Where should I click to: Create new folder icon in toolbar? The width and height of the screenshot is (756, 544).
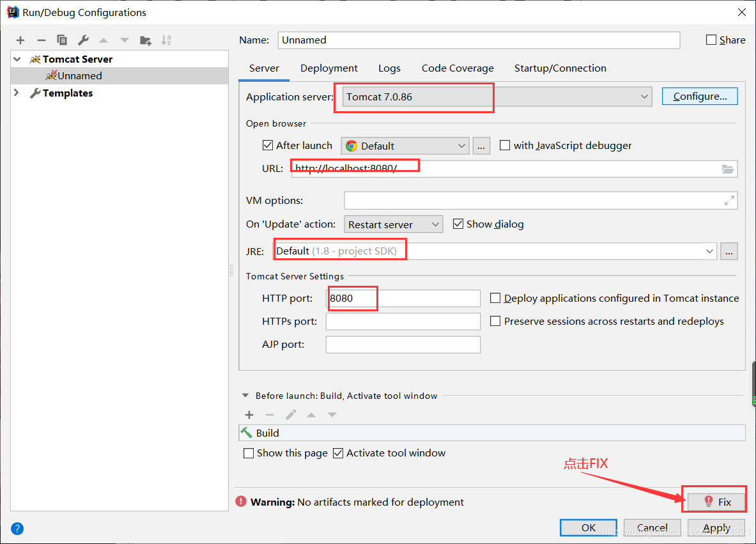pyautogui.click(x=145, y=40)
